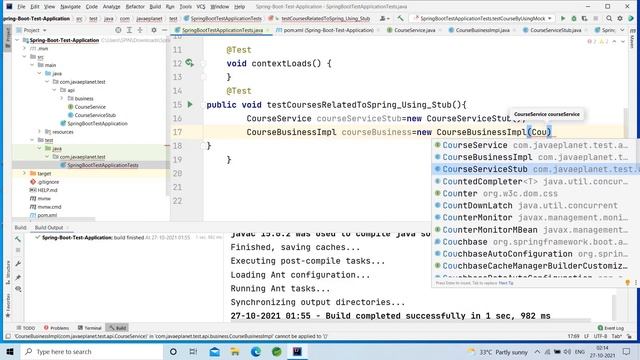Open the Mail app from taskbar

pos(214,351)
